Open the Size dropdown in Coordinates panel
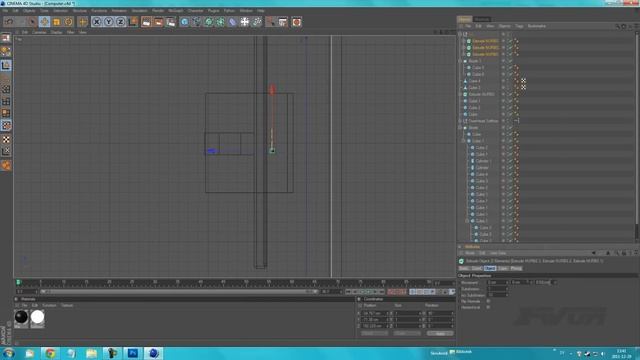 pos(407,333)
